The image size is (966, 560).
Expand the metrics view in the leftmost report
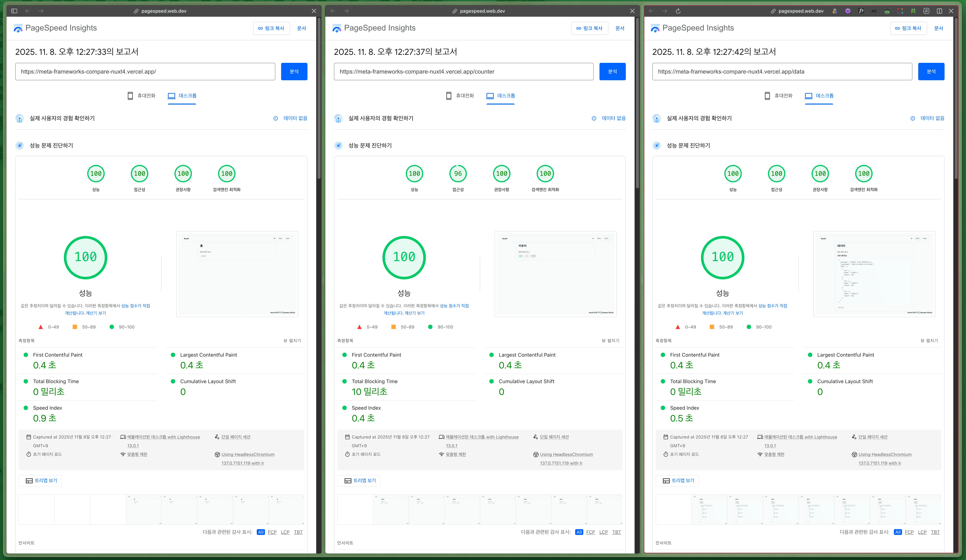tap(292, 340)
